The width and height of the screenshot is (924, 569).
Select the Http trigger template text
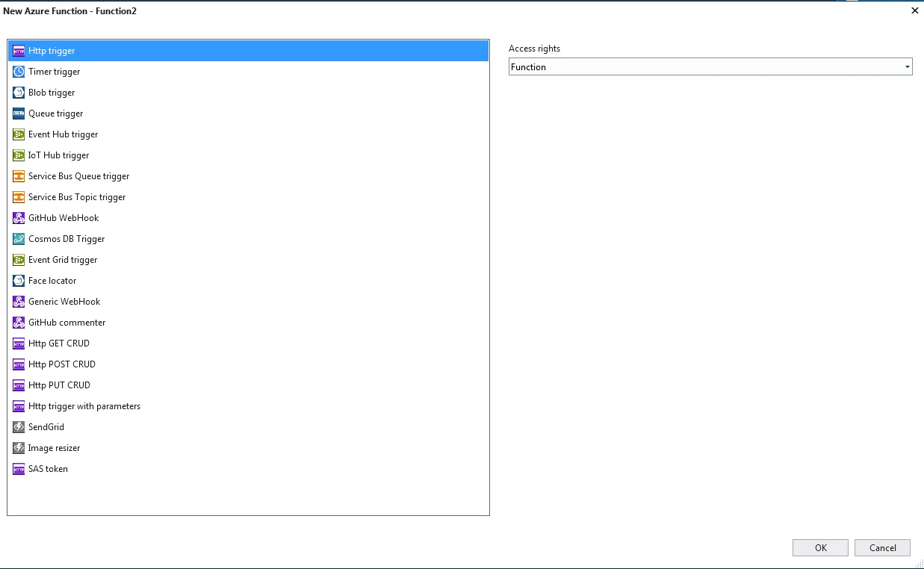[52, 51]
